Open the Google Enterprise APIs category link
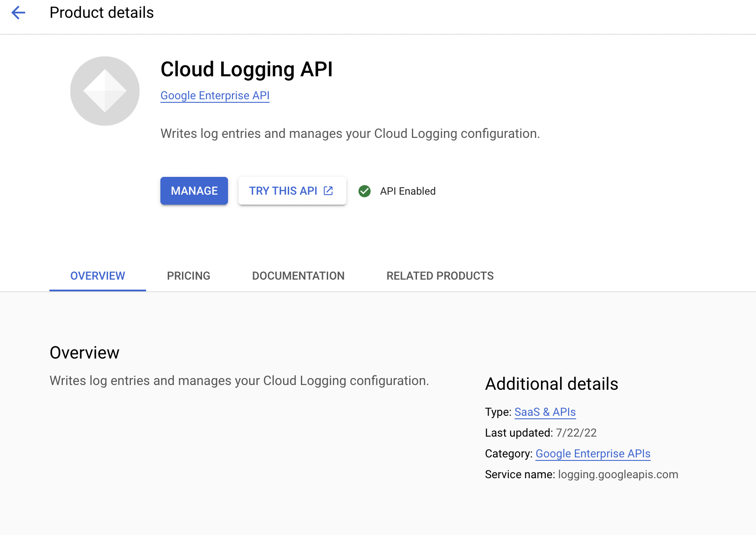 [593, 453]
